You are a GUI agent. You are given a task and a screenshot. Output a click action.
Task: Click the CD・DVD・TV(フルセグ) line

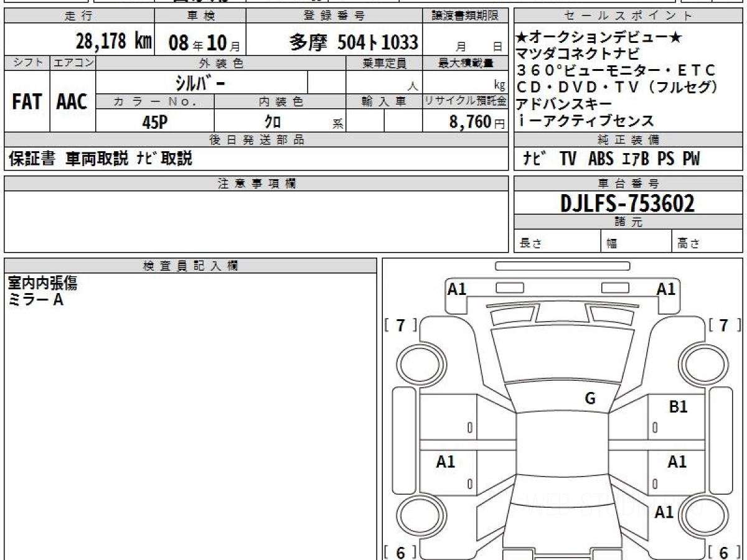click(618, 88)
